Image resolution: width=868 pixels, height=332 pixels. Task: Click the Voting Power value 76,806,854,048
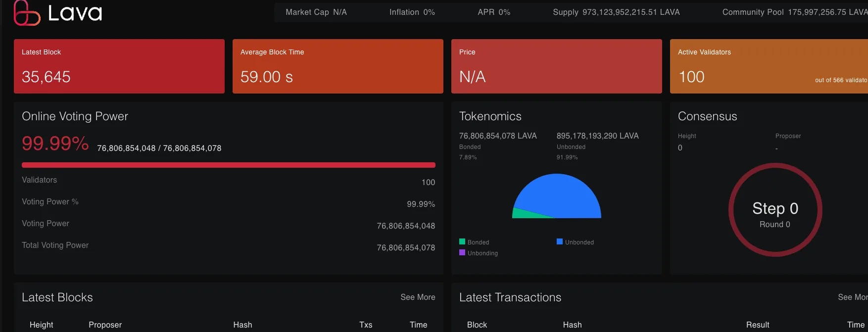(x=406, y=226)
